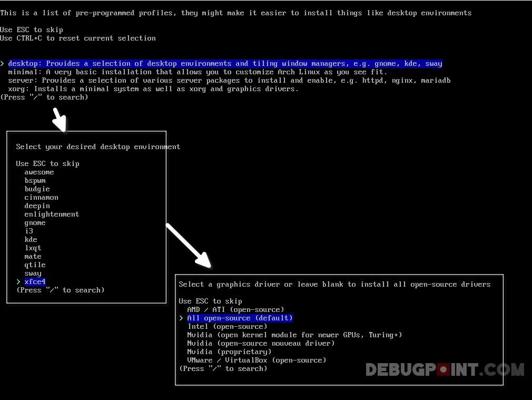Select gnome from the desktop list

point(35,222)
